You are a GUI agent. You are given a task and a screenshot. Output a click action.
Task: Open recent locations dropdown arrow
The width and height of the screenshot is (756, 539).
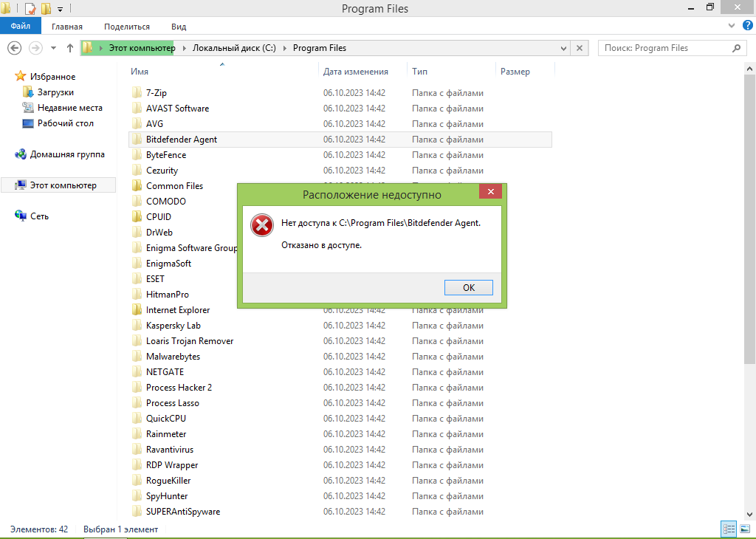[x=53, y=48]
